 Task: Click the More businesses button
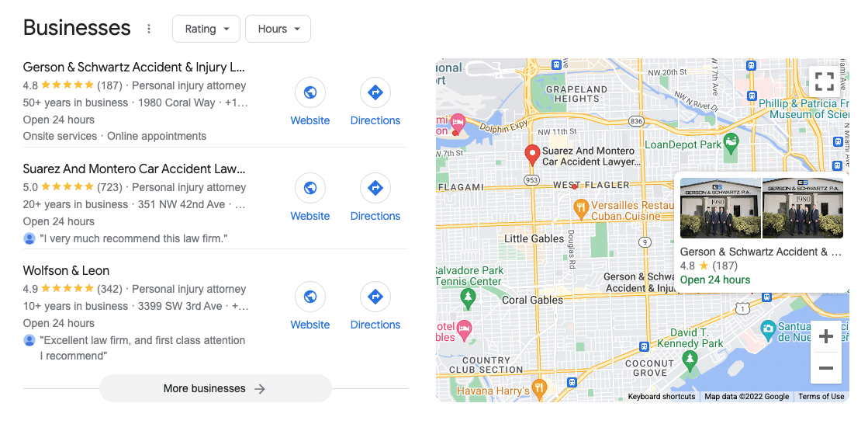coord(216,388)
